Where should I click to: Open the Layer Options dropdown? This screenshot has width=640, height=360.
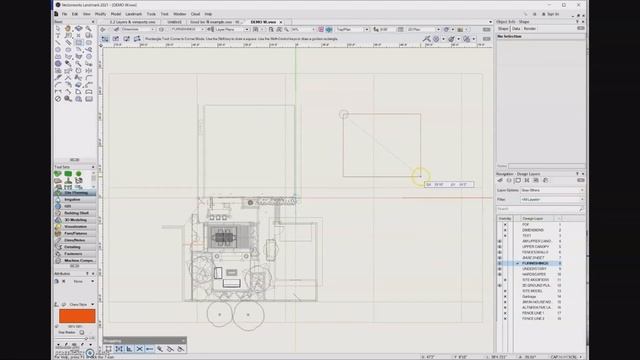[552, 190]
